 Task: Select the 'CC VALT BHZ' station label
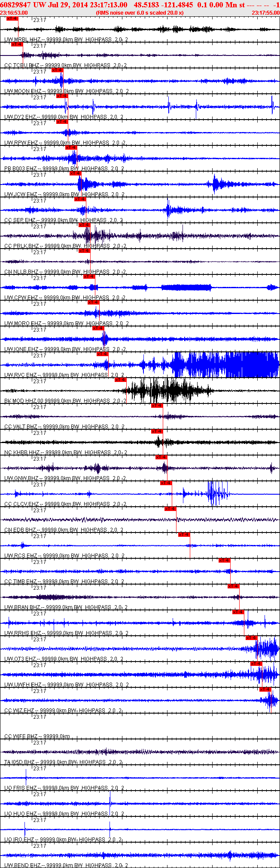point(21,427)
